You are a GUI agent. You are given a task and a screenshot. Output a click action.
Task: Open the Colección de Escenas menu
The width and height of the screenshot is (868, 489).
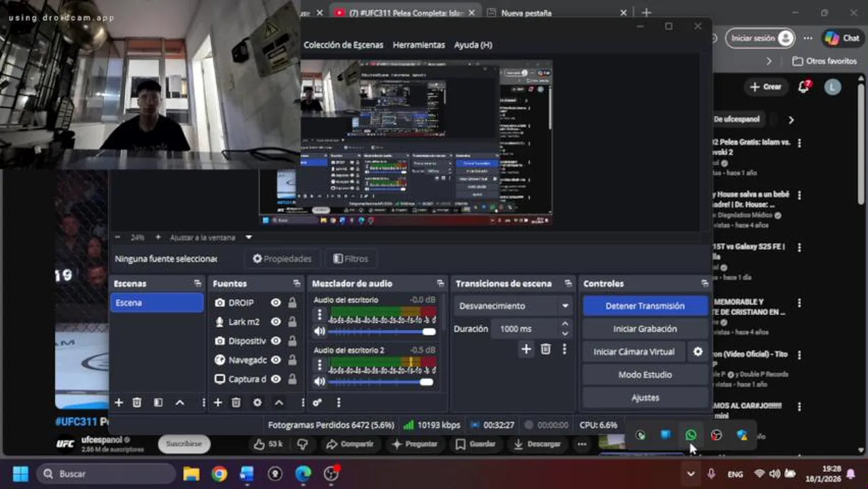344,45
